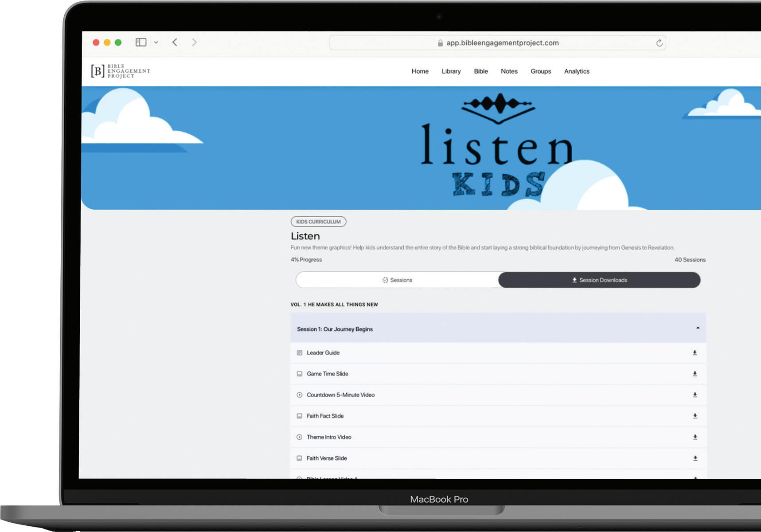Download the Faith Fact Slide
Viewport: 761px width, 532px height.
[x=695, y=416]
